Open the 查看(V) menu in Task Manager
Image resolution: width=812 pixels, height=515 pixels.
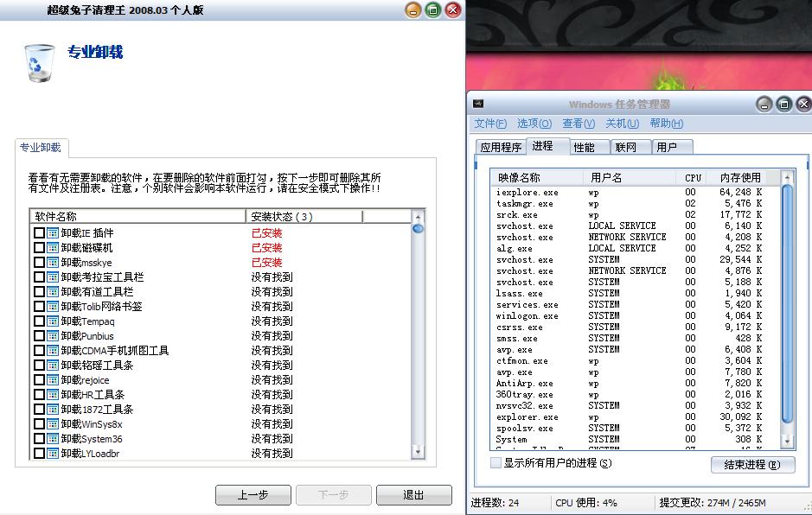[579, 124]
